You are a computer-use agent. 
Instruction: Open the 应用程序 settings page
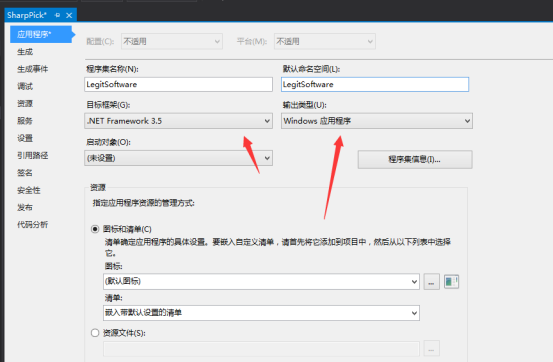41,34
